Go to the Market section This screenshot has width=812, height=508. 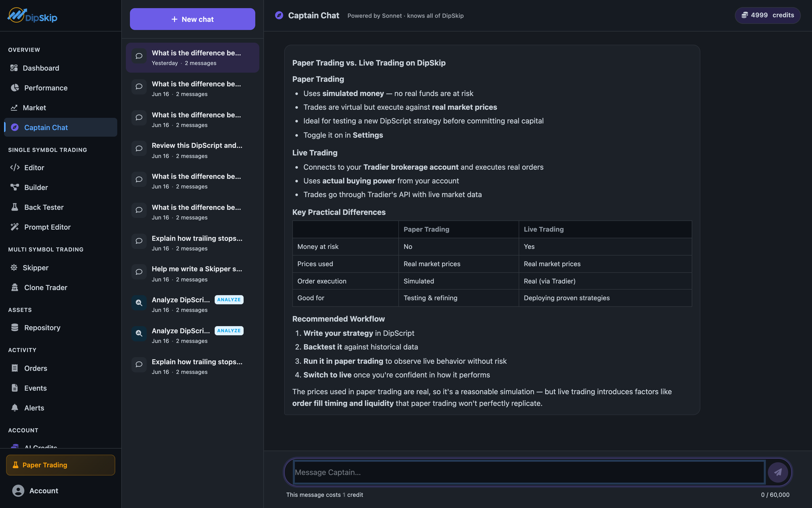[61, 107]
